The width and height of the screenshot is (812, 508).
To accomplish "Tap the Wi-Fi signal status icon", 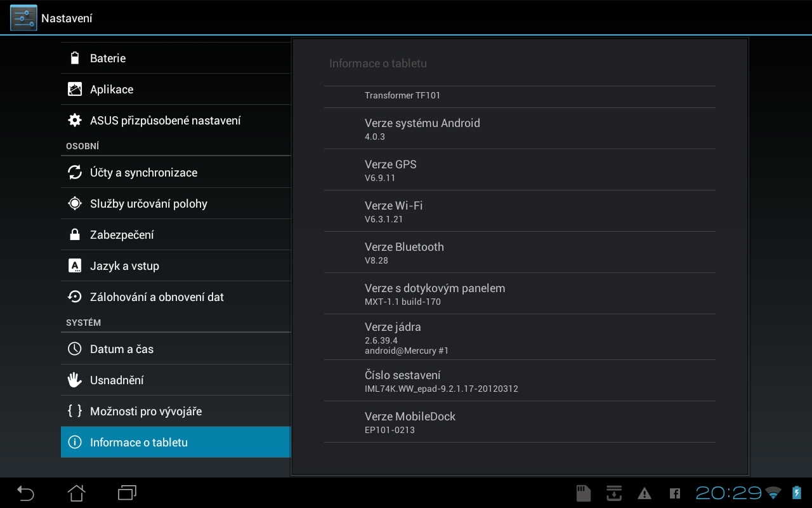I will 773,493.
